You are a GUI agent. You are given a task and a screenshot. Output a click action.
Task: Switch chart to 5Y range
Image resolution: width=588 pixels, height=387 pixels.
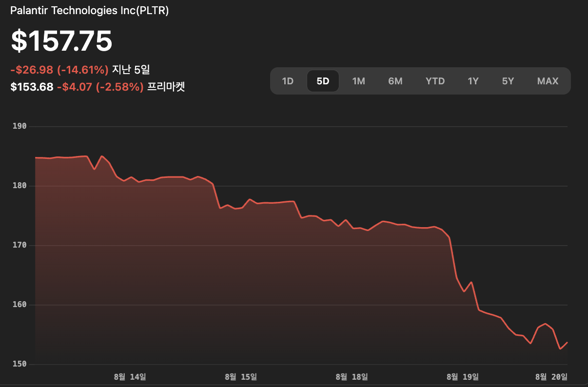508,81
